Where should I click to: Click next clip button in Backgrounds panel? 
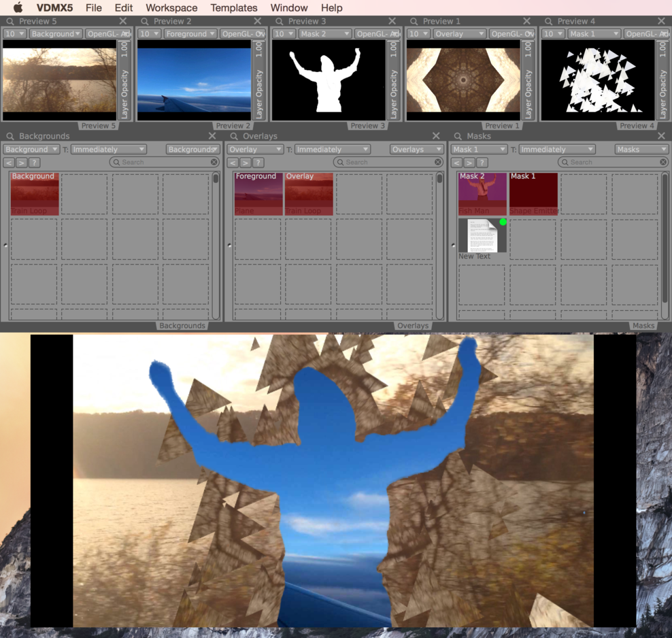point(22,163)
